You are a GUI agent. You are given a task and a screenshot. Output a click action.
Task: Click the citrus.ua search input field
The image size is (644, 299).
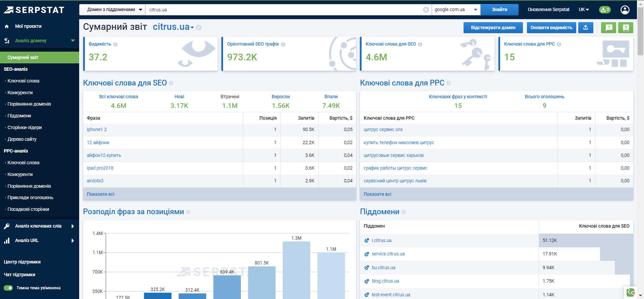click(285, 10)
